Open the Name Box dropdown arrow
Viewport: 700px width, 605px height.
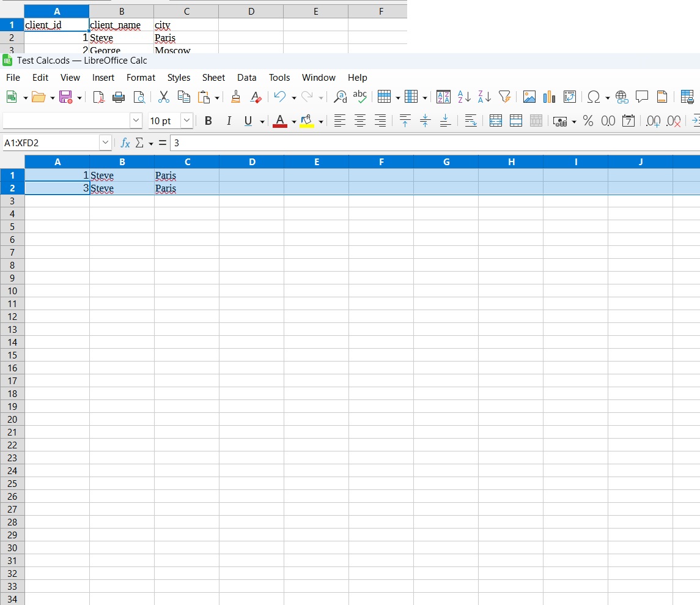(x=105, y=143)
